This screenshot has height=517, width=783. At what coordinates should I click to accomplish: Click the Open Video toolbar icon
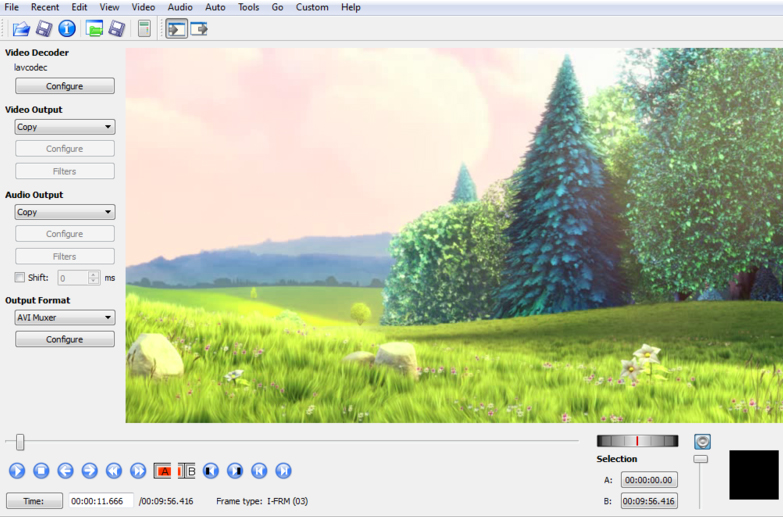20,29
